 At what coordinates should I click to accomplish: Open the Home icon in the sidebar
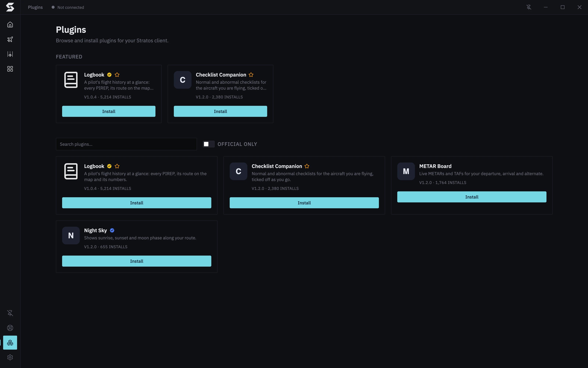[x=10, y=25]
